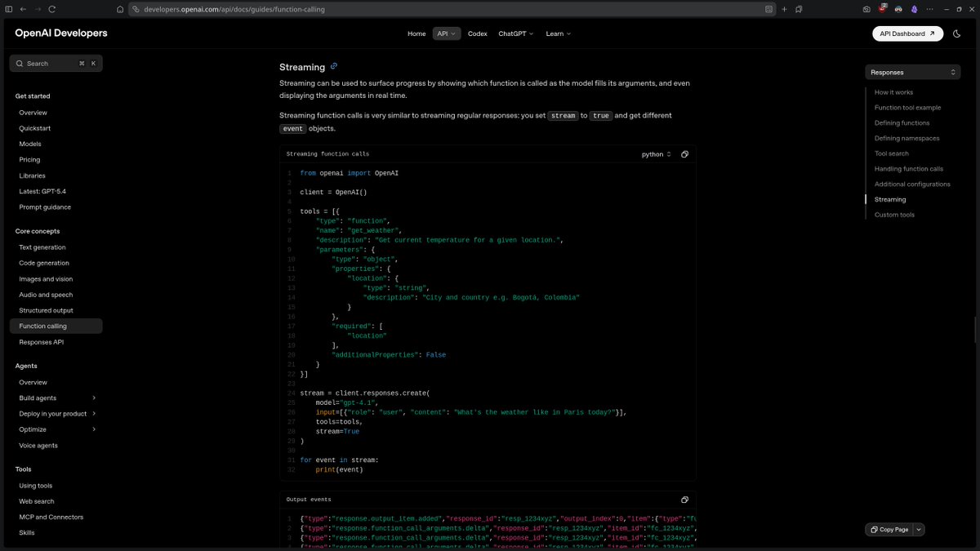Jump to Defining namespaces section

906,138
